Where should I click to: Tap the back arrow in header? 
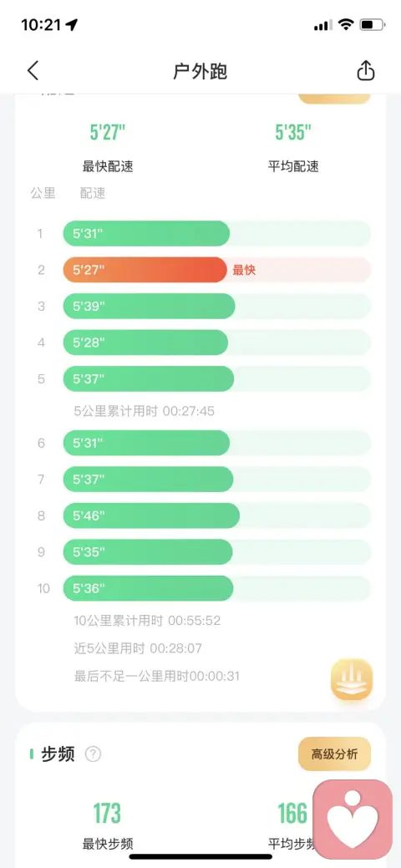[33, 71]
